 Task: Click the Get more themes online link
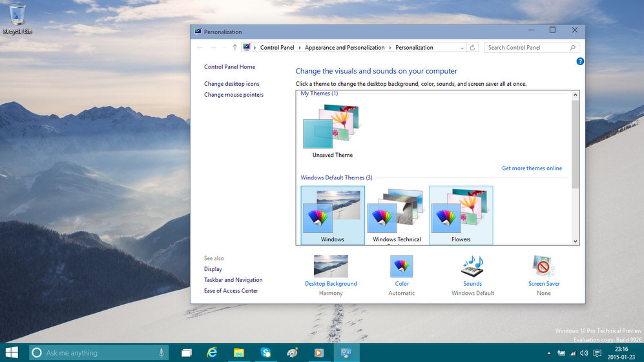click(x=532, y=168)
